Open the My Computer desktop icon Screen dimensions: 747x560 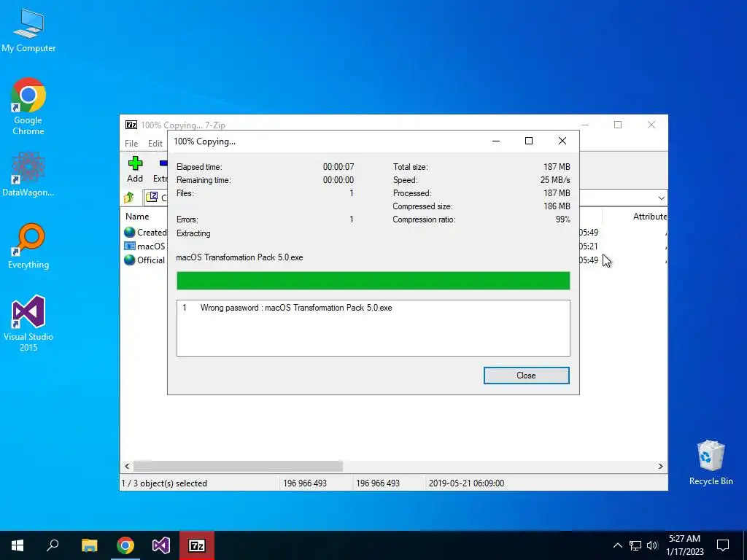(28, 30)
